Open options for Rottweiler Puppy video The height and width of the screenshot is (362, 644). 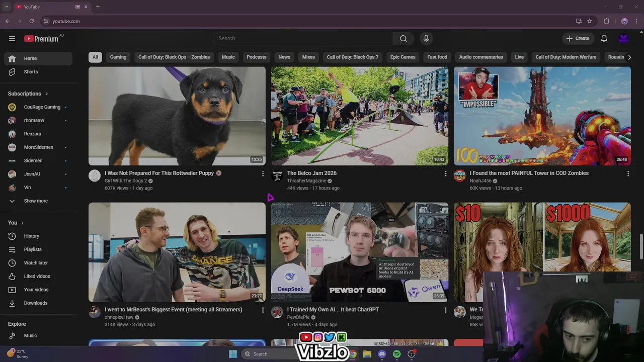263,173
